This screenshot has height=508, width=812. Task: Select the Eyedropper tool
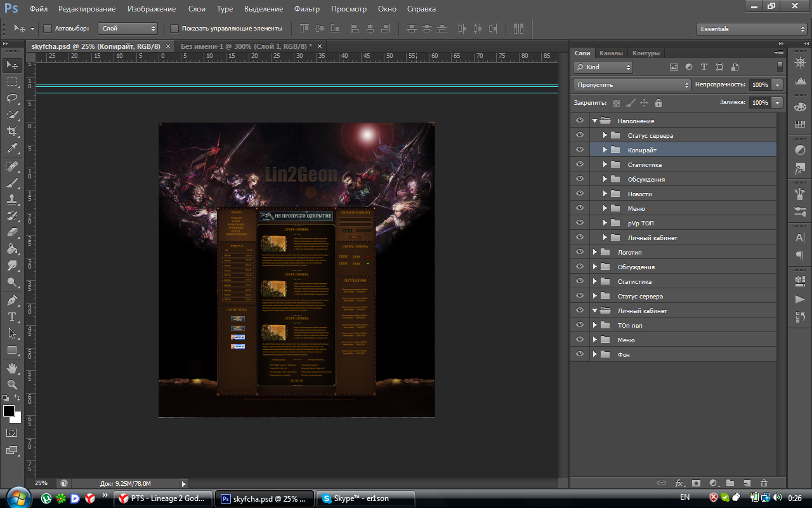click(x=12, y=148)
